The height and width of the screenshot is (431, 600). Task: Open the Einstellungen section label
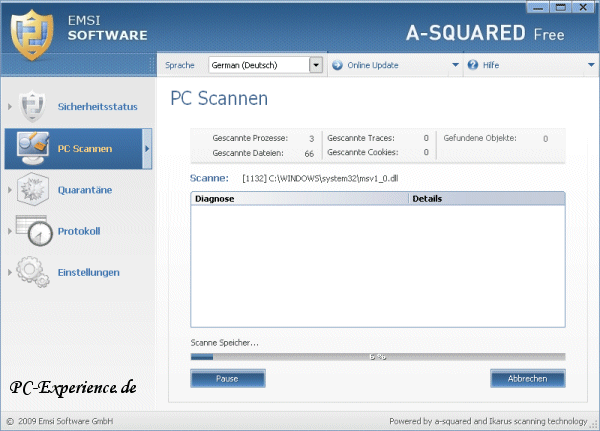pyautogui.click(x=88, y=272)
